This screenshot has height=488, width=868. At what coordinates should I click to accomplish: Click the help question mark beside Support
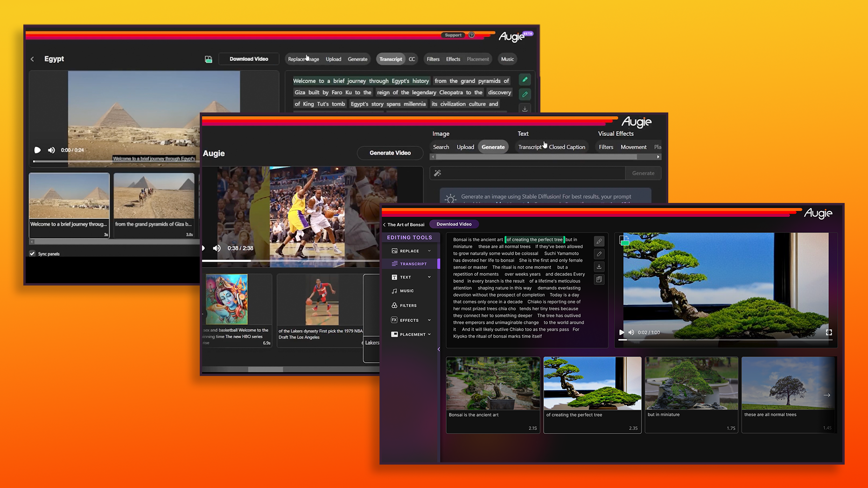(472, 35)
